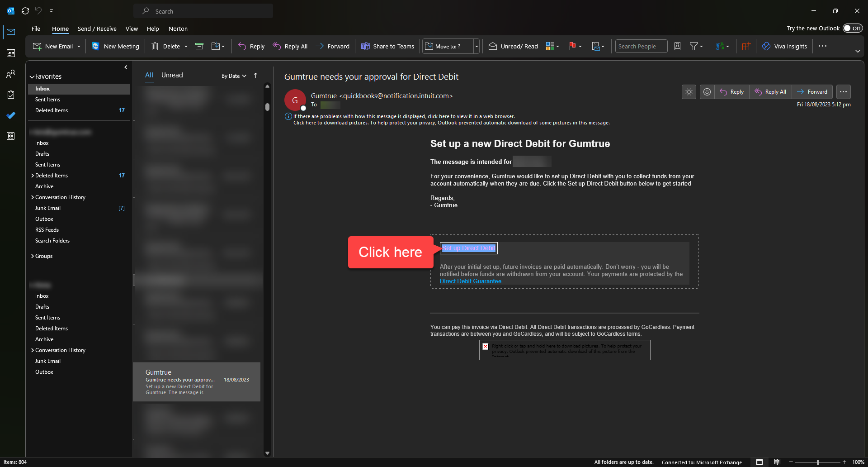Open Mail view in left rail
The image size is (868, 467).
11,32
